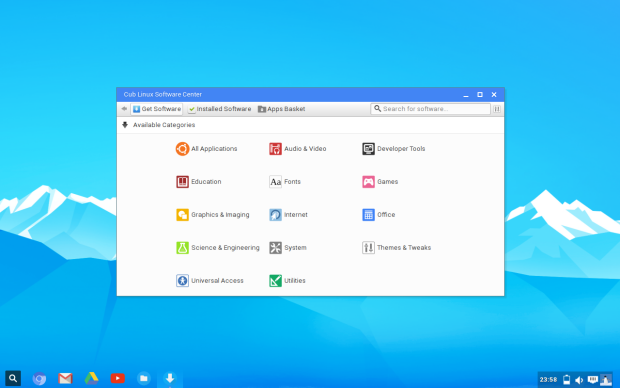Open the Education category icon

coord(182,182)
